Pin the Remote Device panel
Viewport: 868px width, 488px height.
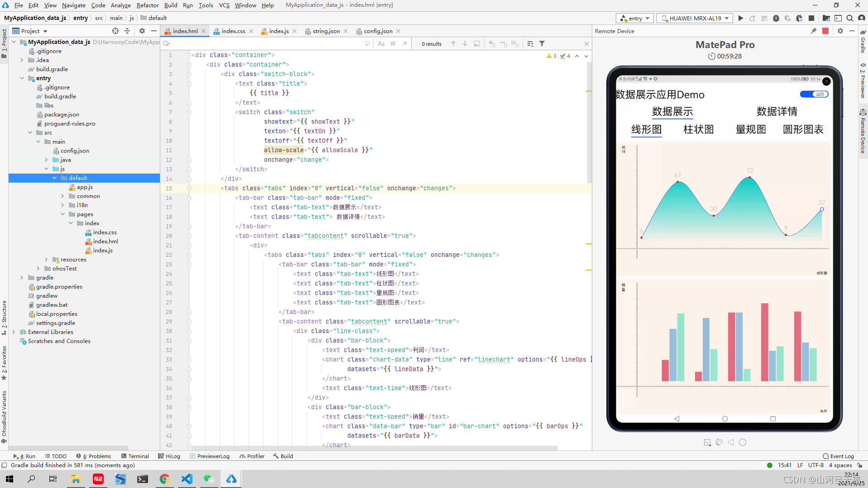(x=813, y=31)
